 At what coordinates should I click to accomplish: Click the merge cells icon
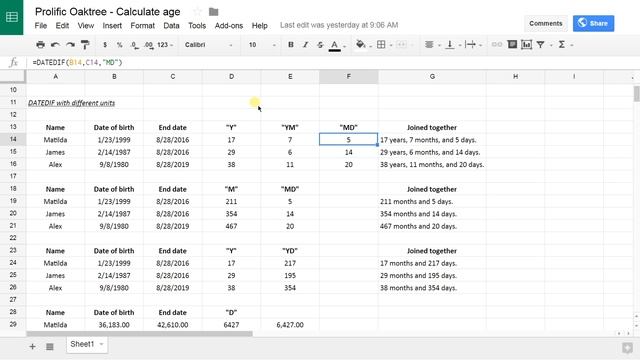[402, 44]
